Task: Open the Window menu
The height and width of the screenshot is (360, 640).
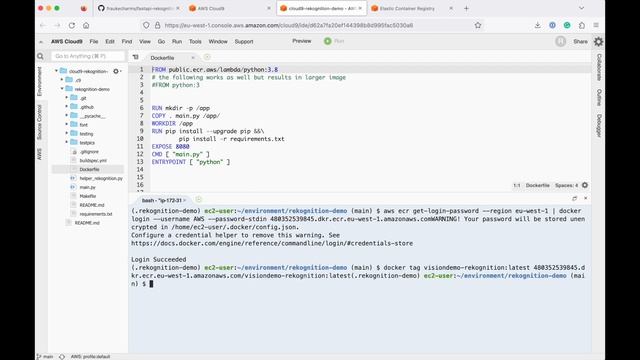Action: coord(218,42)
